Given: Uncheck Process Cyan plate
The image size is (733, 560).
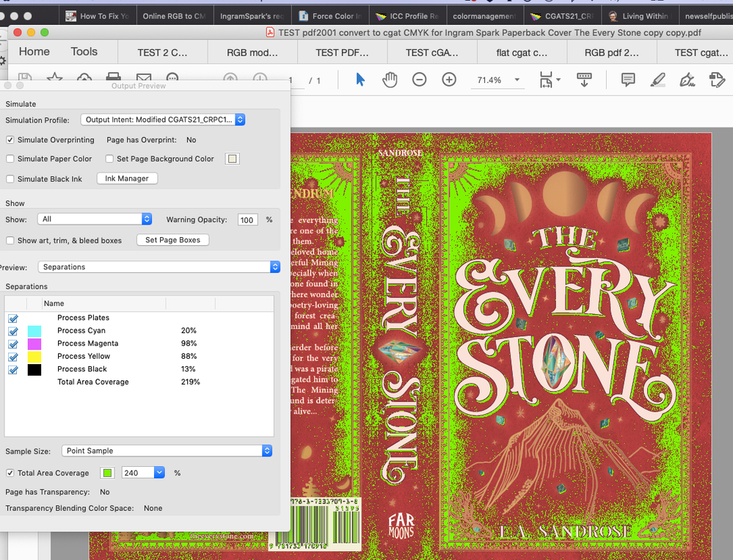Looking at the screenshot, I should click(x=13, y=331).
